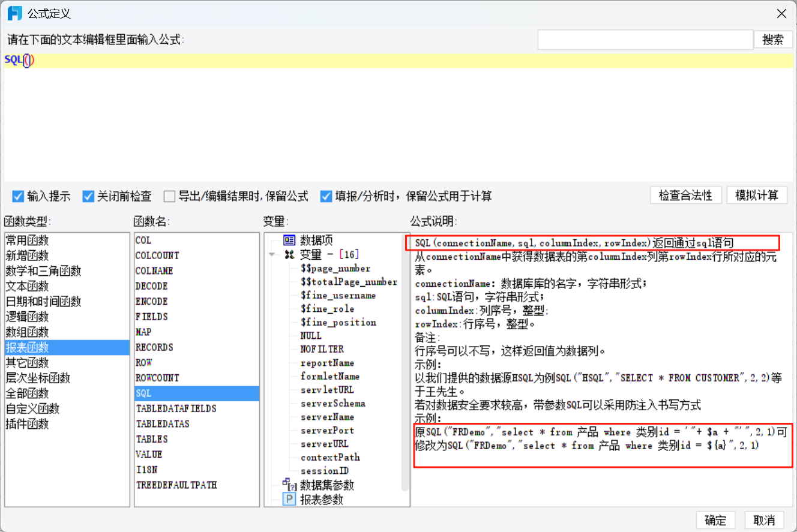Confirm with the 确定 button
Image resolution: width=797 pixels, height=532 pixels.
715,521
